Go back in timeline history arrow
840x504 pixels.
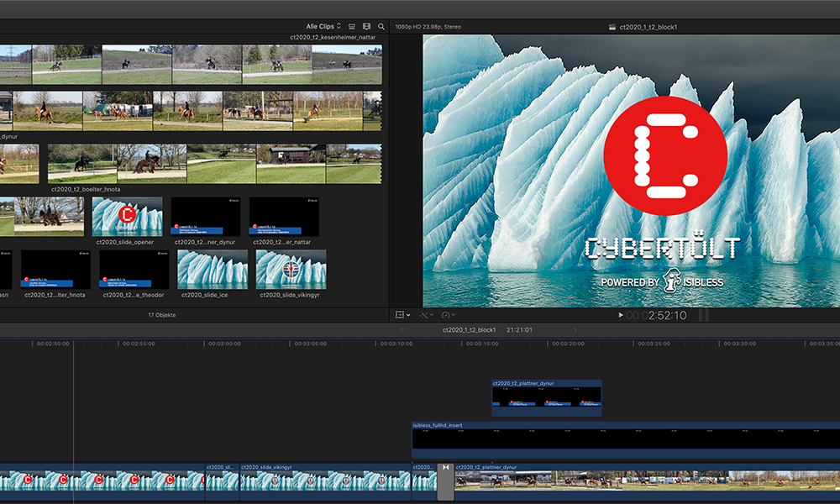click(x=402, y=330)
